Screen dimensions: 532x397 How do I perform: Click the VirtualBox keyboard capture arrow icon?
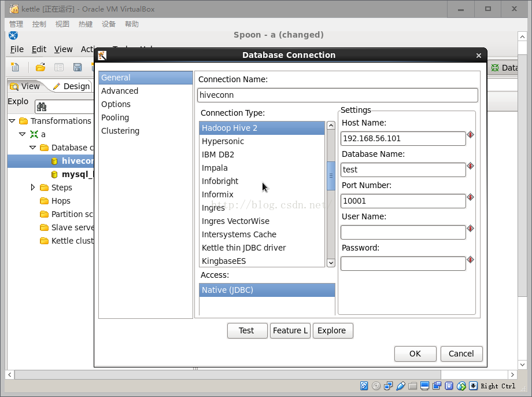(473, 386)
